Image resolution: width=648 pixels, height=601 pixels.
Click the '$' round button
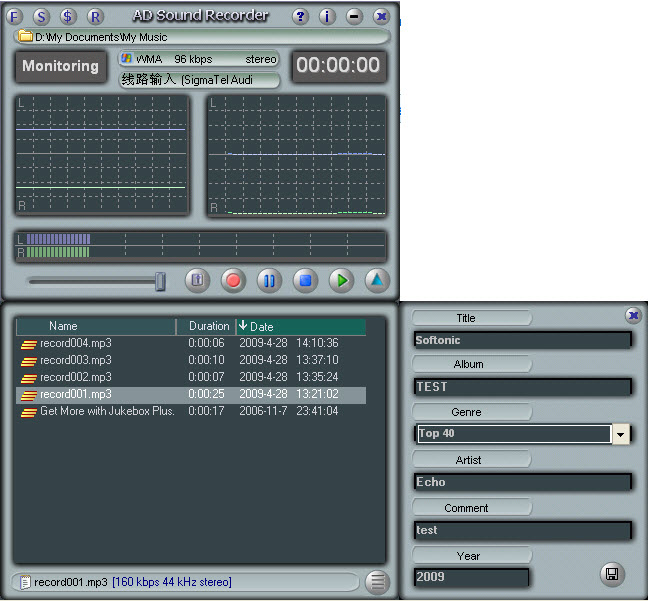pyautogui.click(x=68, y=16)
